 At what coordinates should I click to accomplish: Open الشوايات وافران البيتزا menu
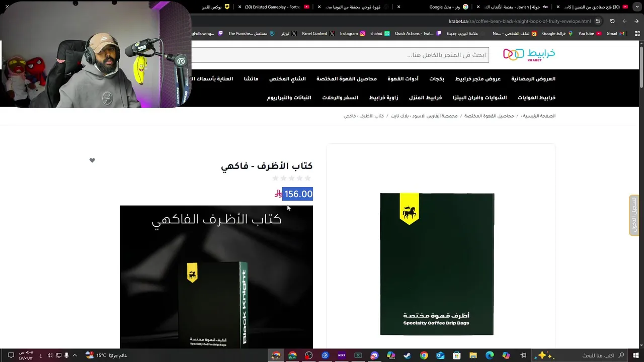pyautogui.click(x=480, y=98)
